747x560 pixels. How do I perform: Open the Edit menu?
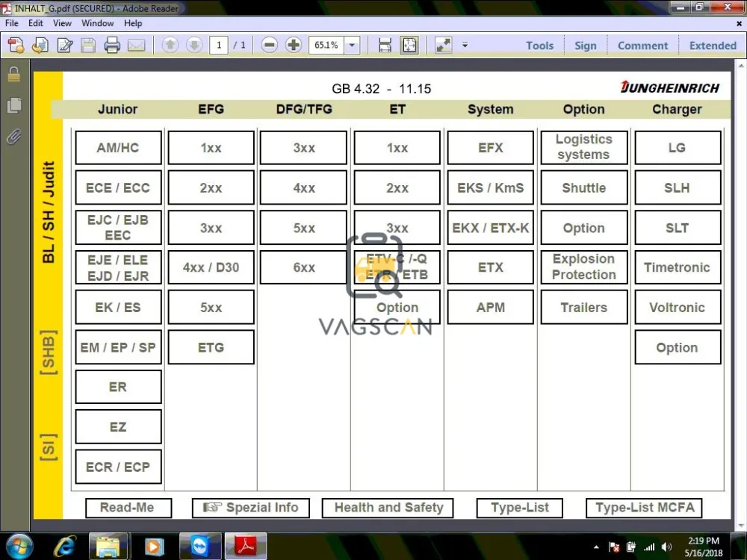(36, 23)
